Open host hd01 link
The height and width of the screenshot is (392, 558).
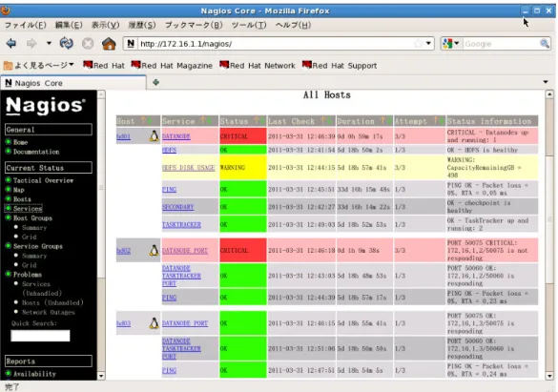pyautogui.click(x=123, y=136)
